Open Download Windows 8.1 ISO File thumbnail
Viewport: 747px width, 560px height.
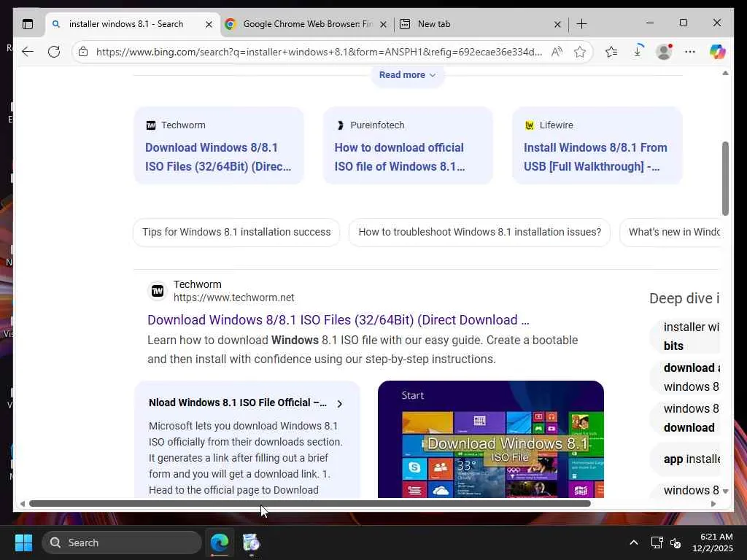pyautogui.click(x=491, y=439)
